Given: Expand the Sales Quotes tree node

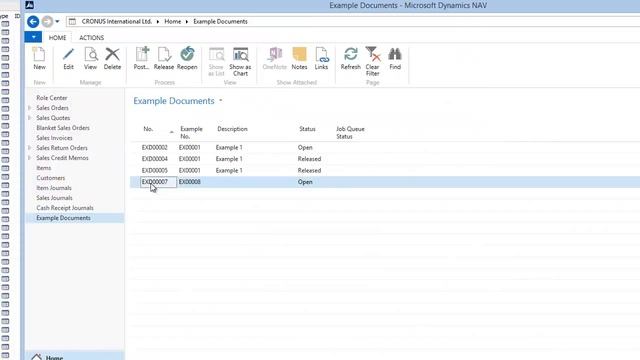Looking at the screenshot, I should (29, 118).
